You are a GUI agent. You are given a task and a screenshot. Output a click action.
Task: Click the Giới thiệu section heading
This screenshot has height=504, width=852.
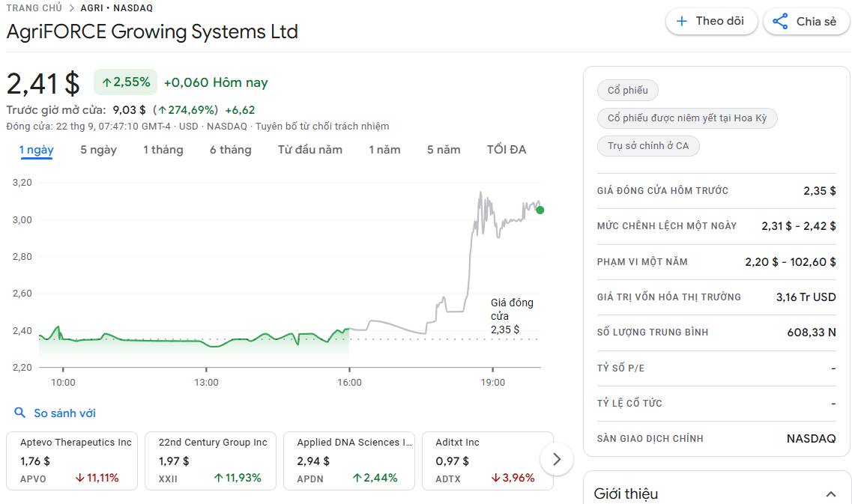626,494
